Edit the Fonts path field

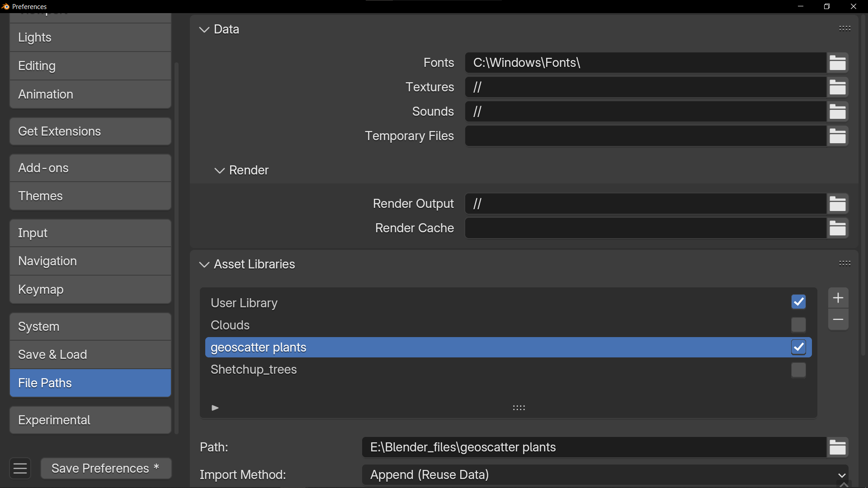point(646,63)
